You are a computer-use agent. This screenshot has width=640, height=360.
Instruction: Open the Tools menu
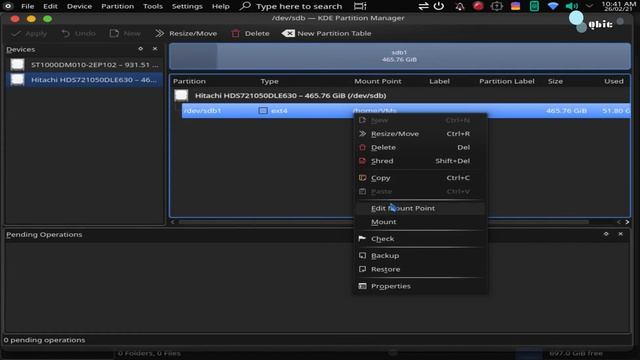pos(153,6)
